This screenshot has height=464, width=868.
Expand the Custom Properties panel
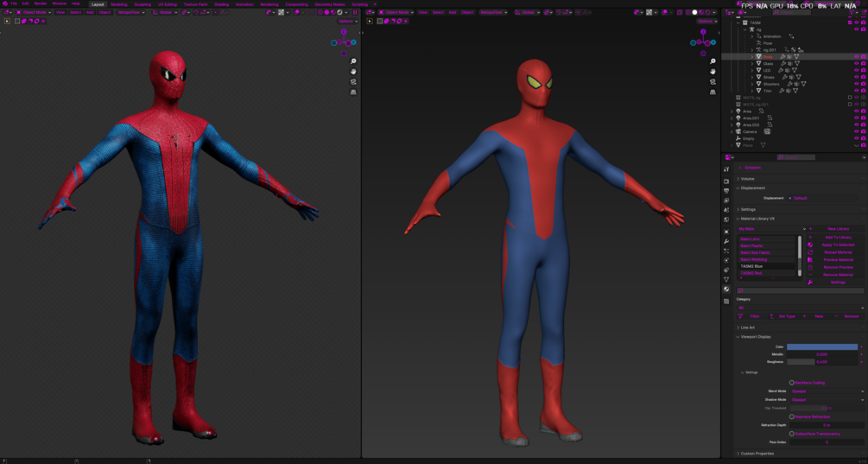[x=757, y=453]
